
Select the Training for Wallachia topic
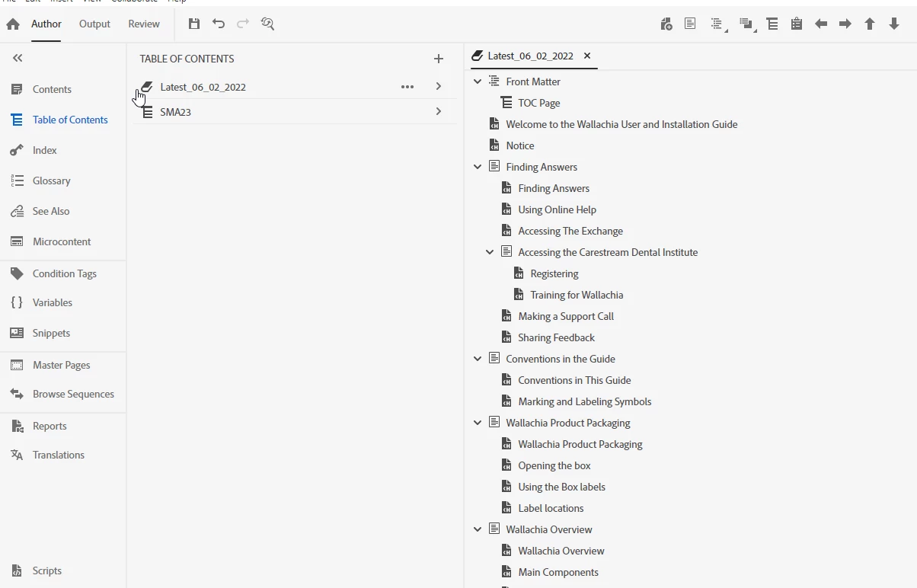pyautogui.click(x=577, y=295)
